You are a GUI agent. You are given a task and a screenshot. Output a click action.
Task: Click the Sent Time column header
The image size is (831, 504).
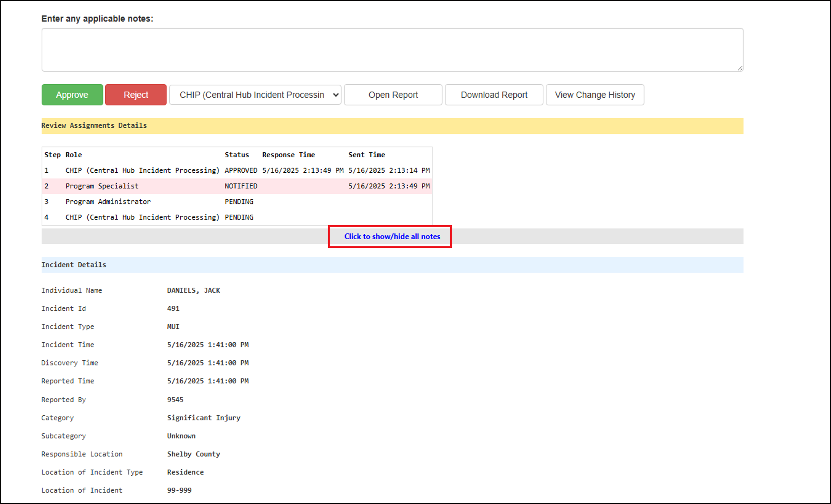[x=366, y=155]
